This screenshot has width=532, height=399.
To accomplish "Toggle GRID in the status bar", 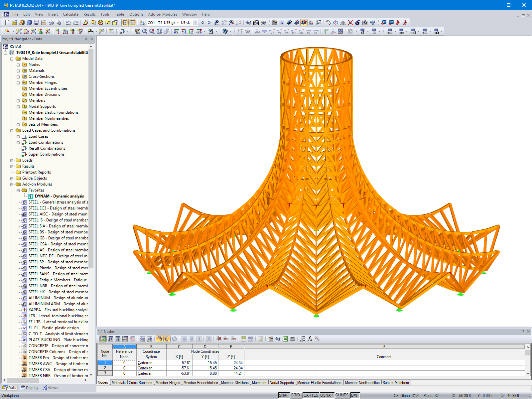I will (x=295, y=395).
